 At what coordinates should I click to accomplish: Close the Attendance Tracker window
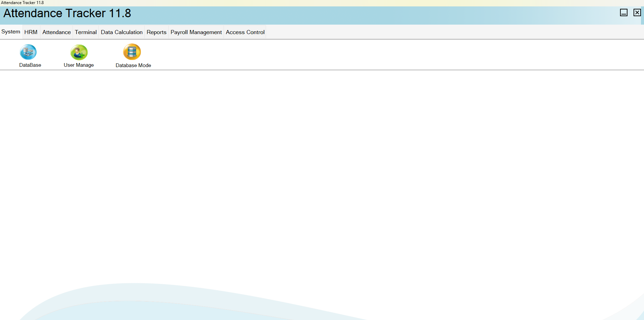click(x=637, y=13)
